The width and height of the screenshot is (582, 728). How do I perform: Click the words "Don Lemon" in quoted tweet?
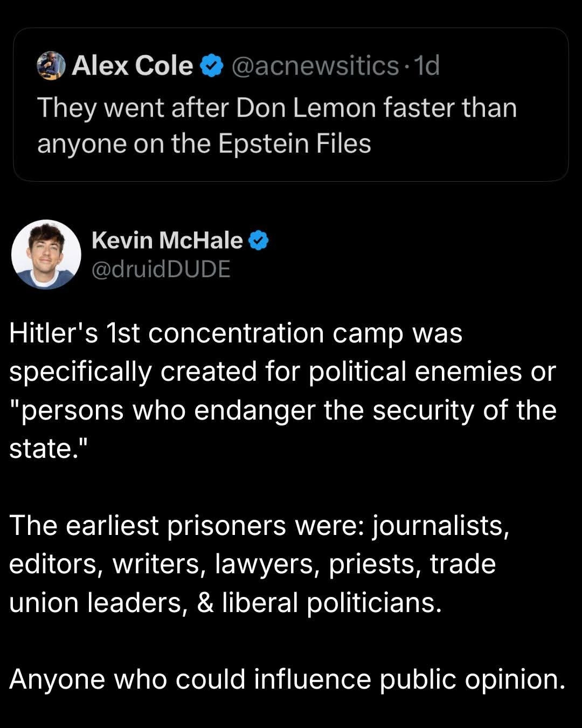pyautogui.click(x=307, y=108)
